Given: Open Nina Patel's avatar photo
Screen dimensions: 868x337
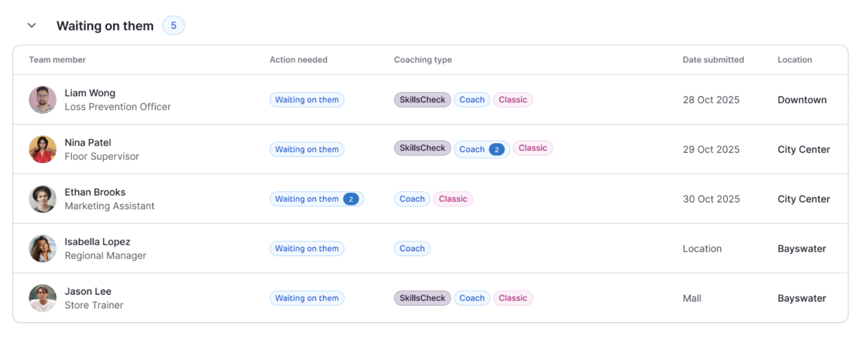Looking at the screenshot, I should [42, 149].
